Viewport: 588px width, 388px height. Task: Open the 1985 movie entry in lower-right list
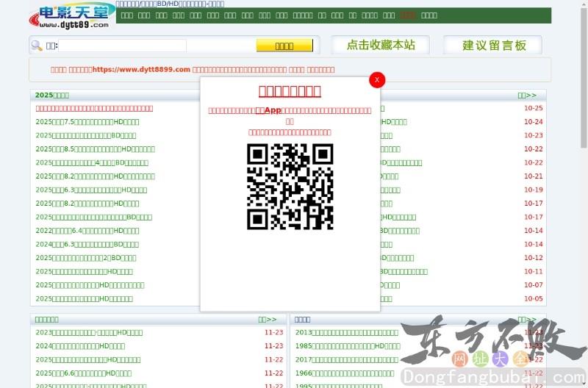click(x=347, y=346)
